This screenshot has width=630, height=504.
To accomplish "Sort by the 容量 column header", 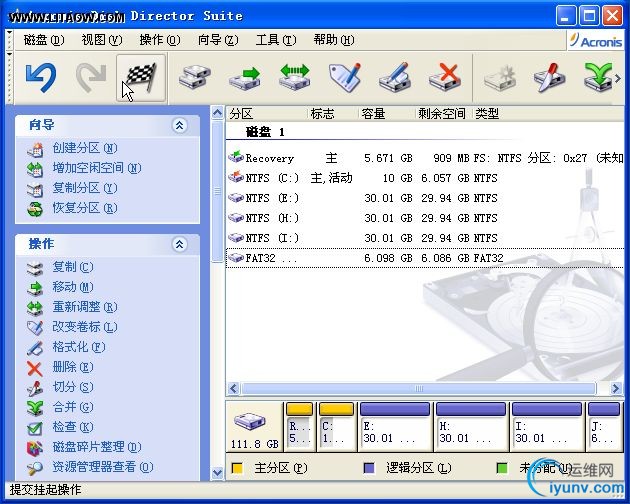I will click(387, 114).
